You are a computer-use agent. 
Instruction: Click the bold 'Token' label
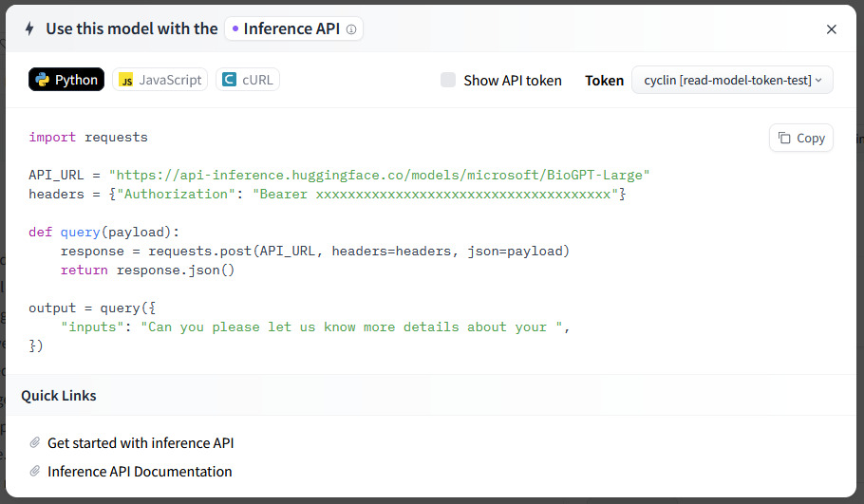point(604,81)
